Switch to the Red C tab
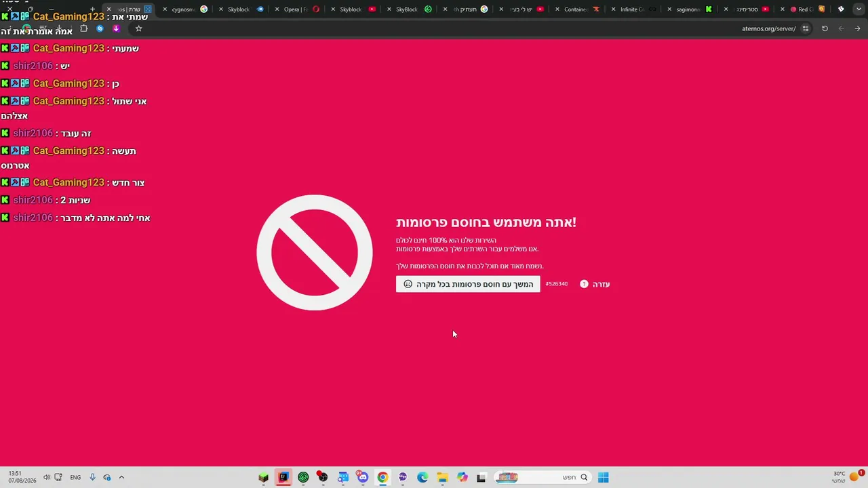Screen dimensions: 868x488 [807, 9]
